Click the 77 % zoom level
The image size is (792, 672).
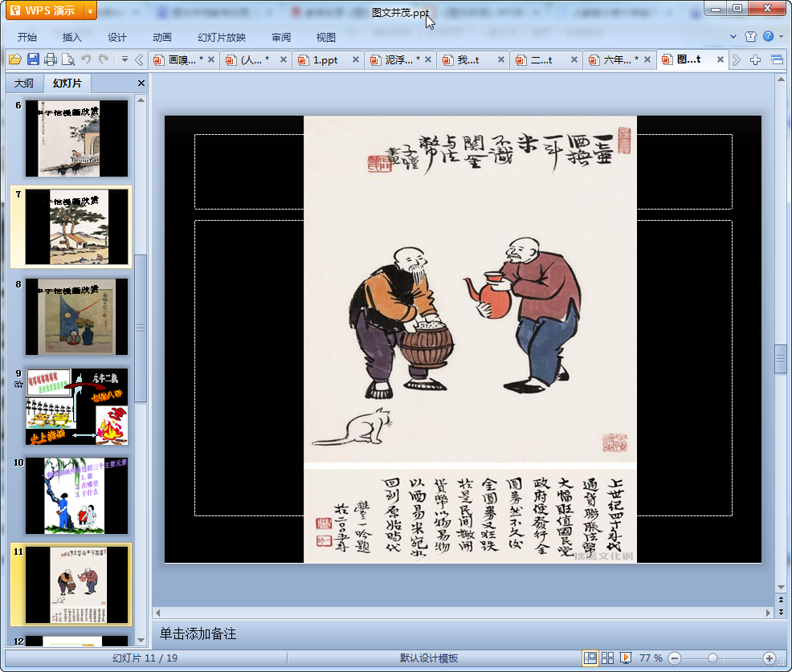click(651, 658)
